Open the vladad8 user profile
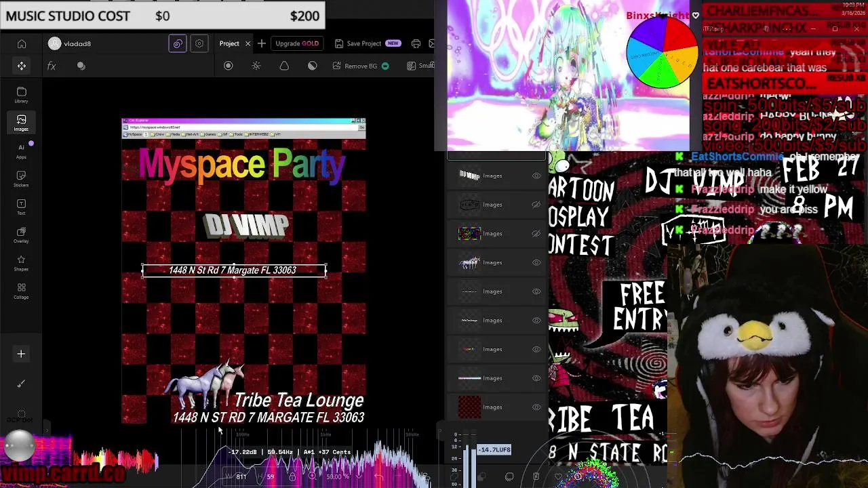 coord(70,43)
